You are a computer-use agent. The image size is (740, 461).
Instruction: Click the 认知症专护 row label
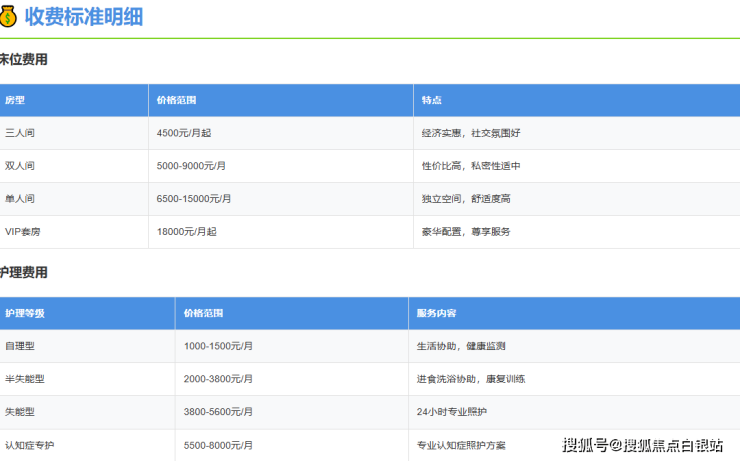click(x=30, y=445)
